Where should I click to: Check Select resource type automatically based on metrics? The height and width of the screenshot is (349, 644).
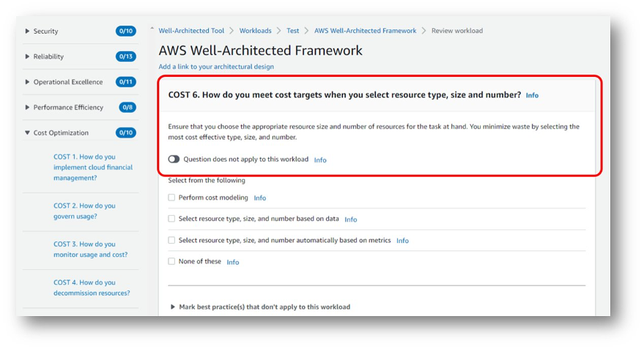171,240
